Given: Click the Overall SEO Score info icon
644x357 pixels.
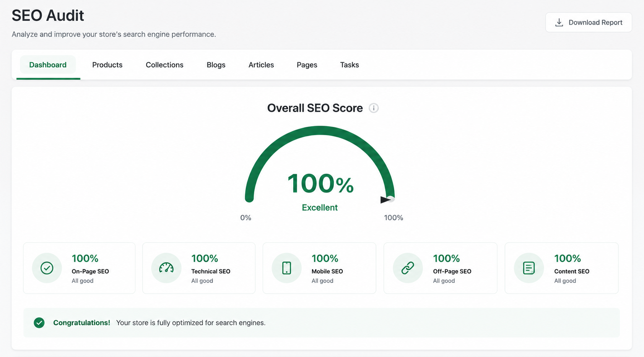Looking at the screenshot, I should [x=374, y=108].
